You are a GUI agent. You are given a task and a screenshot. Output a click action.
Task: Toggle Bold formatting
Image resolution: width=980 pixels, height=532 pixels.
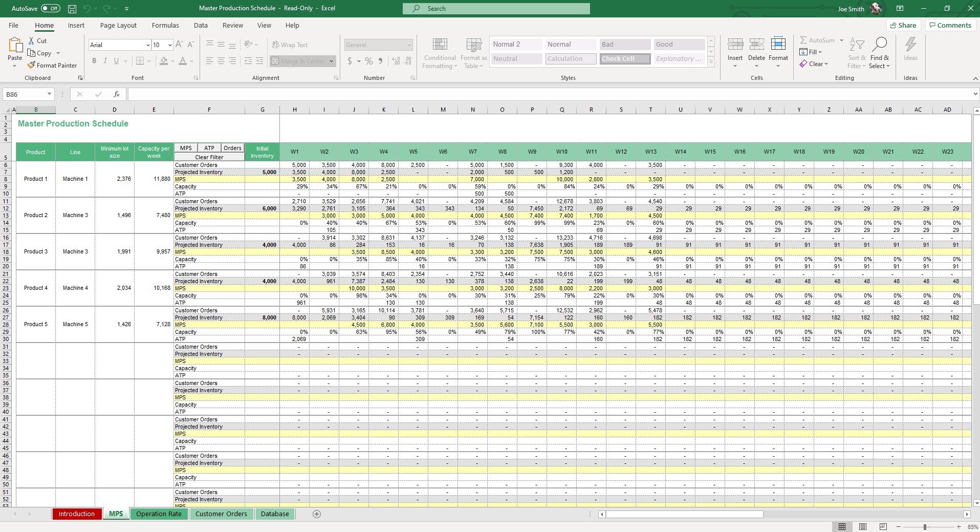coord(94,61)
